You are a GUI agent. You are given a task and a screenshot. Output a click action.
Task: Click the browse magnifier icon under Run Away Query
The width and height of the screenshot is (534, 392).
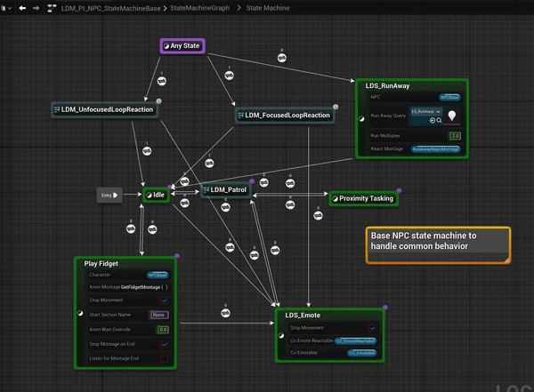coord(440,121)
